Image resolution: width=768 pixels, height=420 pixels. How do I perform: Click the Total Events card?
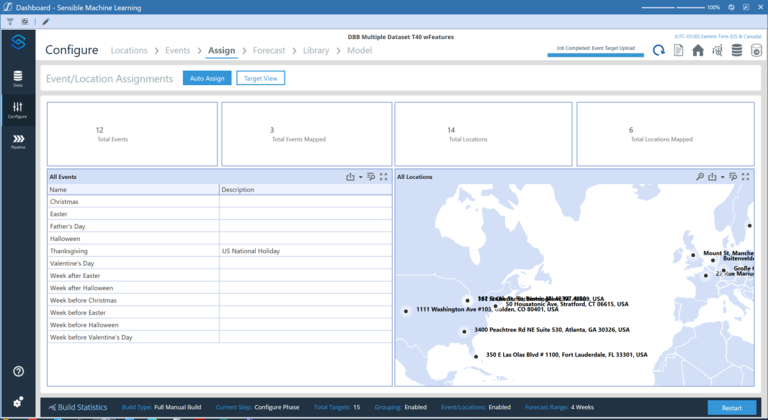pos(132,134)
